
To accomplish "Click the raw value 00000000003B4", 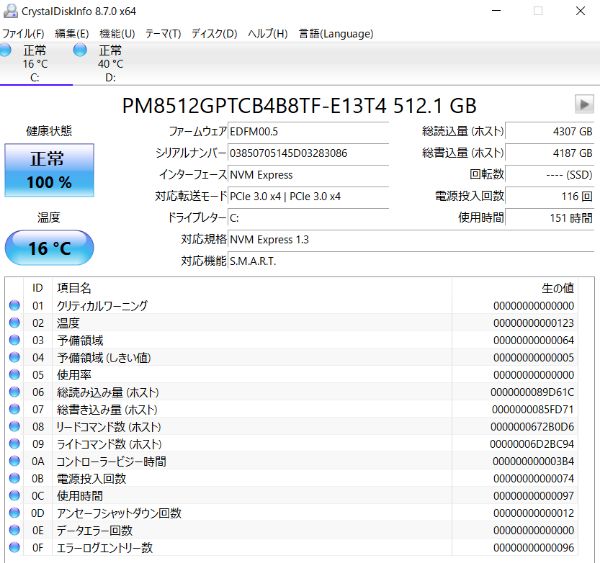I will click(533, 461).
